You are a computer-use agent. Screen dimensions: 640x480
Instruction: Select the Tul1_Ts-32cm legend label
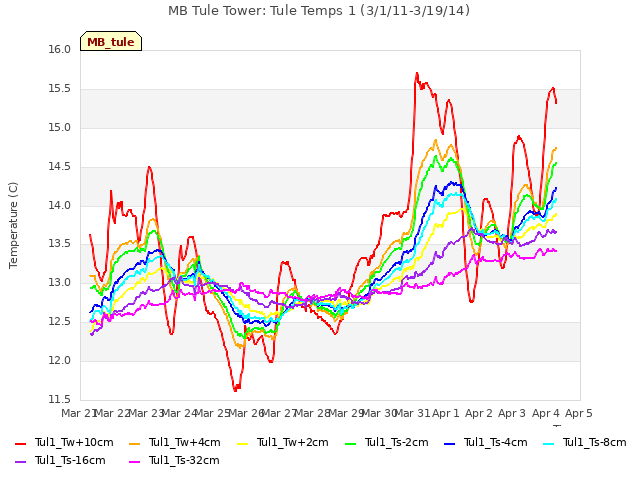184,460
